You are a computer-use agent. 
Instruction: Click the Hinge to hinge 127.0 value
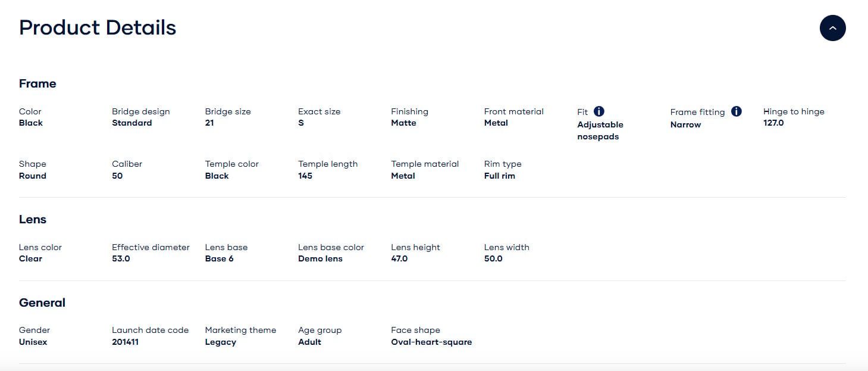(773, 123)
